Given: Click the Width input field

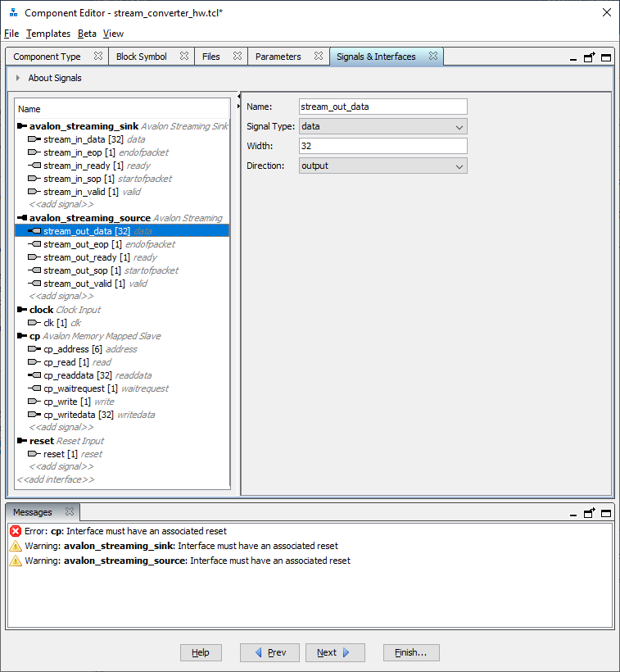Looking at the screenshot, I should (x=383, y=146).
